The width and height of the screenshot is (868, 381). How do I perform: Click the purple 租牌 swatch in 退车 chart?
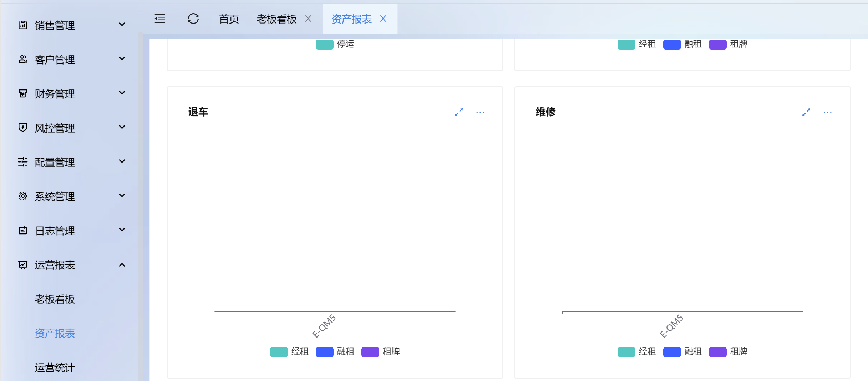[x=370, y=352]
